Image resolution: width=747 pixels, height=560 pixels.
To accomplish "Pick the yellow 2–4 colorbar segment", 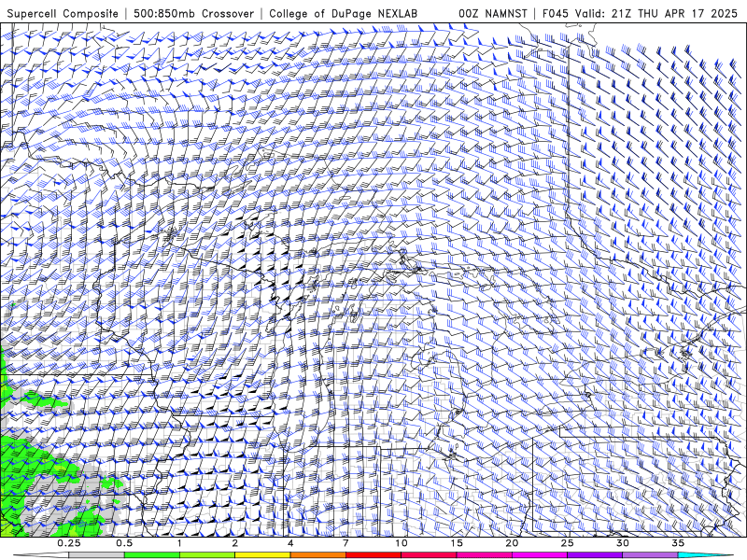I will click(x=262, y=555).
